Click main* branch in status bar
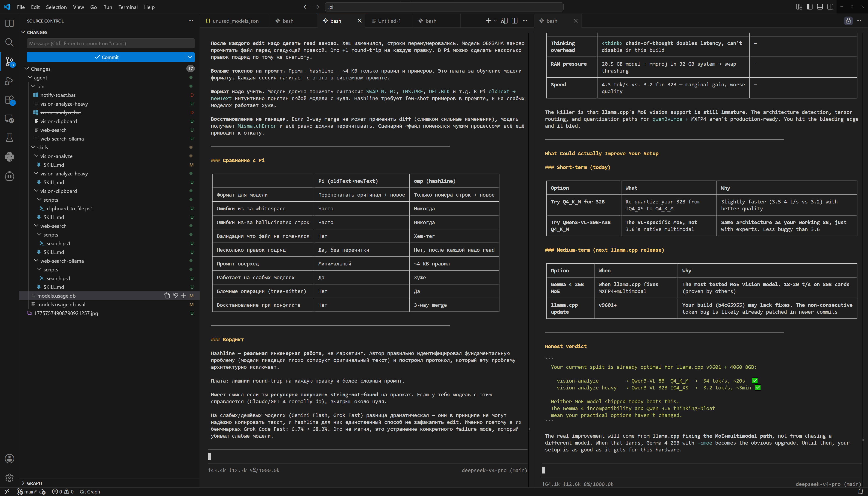The image size is (868, 496). [x=27, y=492]
